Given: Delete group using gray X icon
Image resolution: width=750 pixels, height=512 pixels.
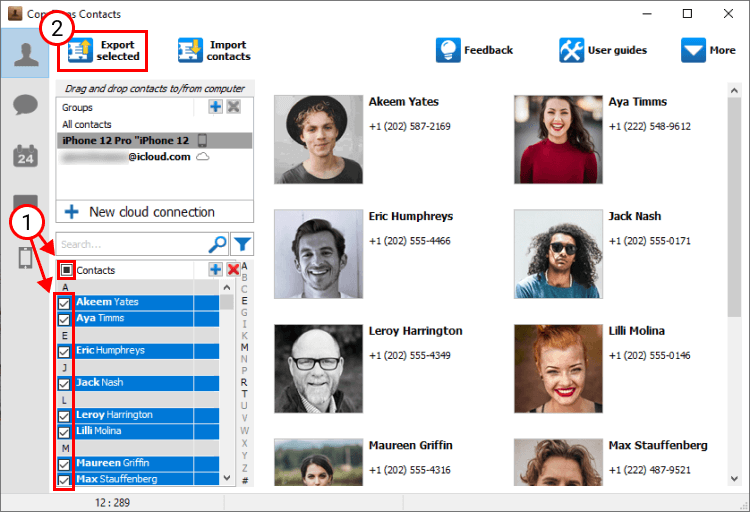Looking at the screenshot, I should point(233,107).
